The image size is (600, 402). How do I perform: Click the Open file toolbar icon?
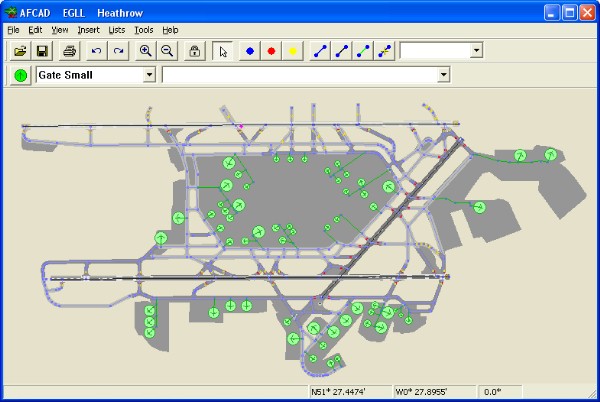click(x=20, y=51)
